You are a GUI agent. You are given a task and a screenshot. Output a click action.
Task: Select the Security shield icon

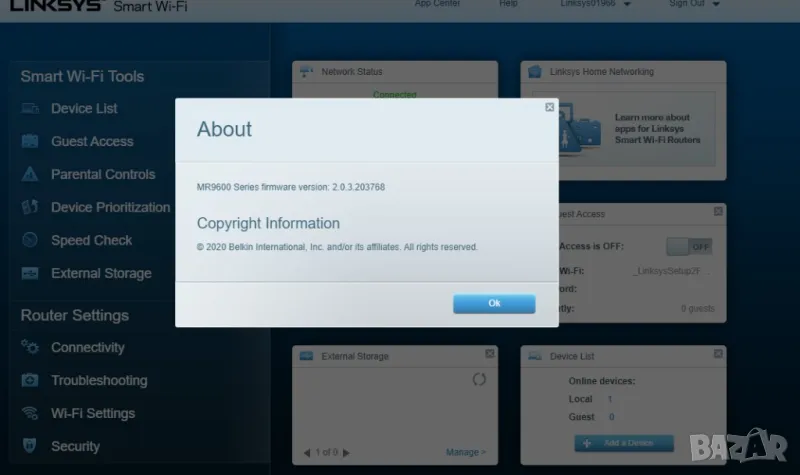(30, 447)
